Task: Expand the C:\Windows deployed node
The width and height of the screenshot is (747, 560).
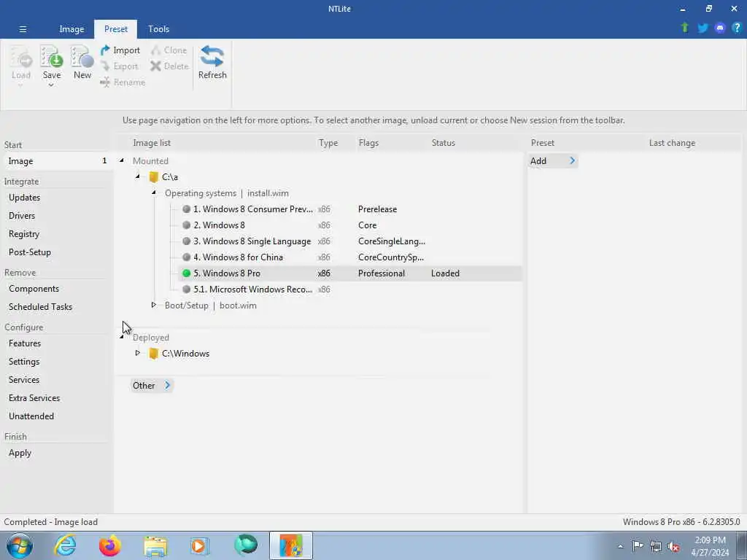Action: click(138, 353)
